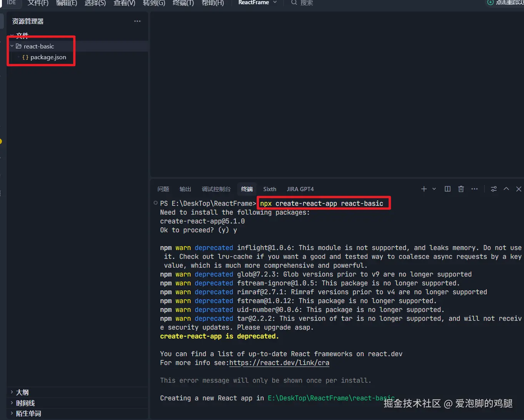Open the 选择(S) menu
This screenshot has width=524, height=420.
pyautogui.click(x=95, y=3)
